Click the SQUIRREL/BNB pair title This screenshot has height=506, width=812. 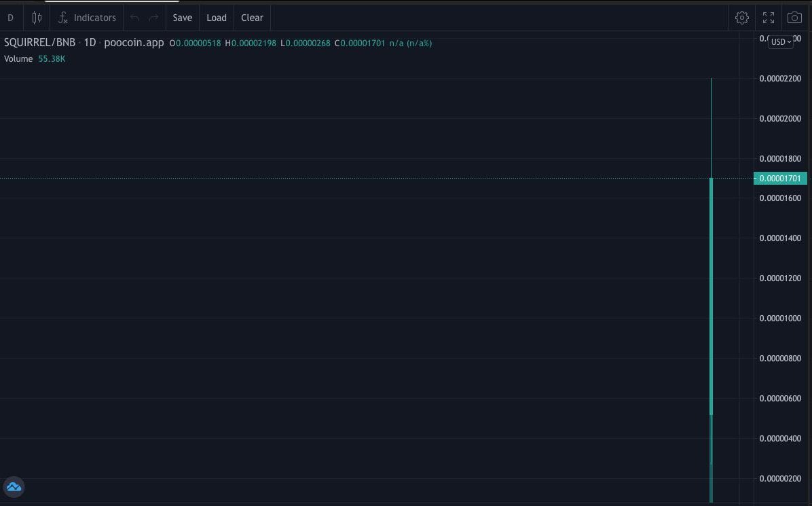click(39, 41)
